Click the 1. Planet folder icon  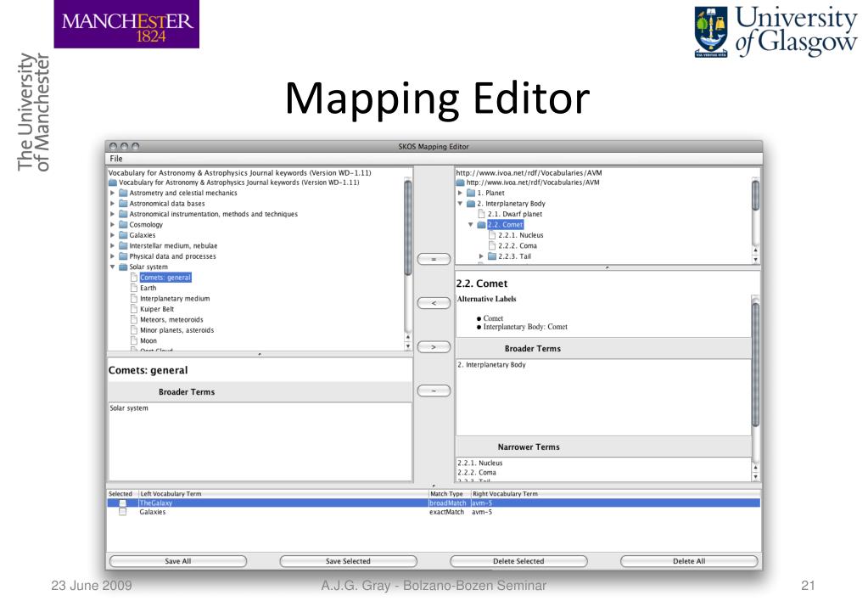(471, 194)
